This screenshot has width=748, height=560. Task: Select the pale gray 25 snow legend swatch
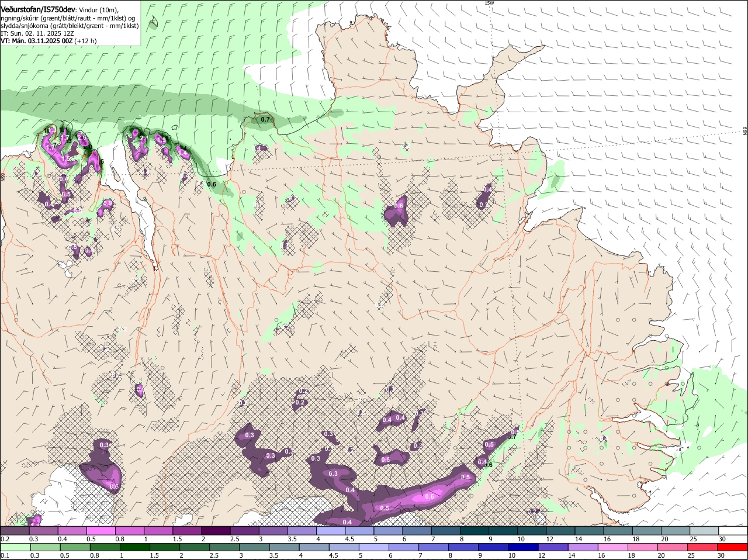pyautogui.click(x=703, y=531)
